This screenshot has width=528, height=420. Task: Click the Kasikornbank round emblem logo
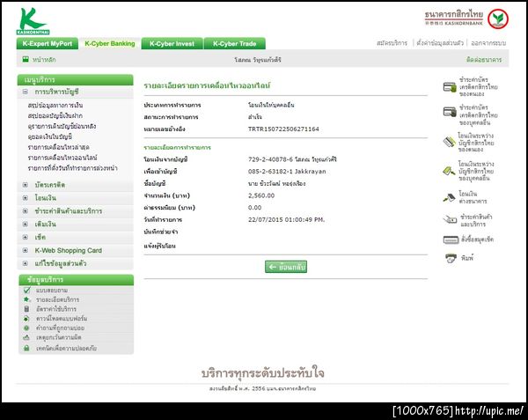[x=498, y=18]
